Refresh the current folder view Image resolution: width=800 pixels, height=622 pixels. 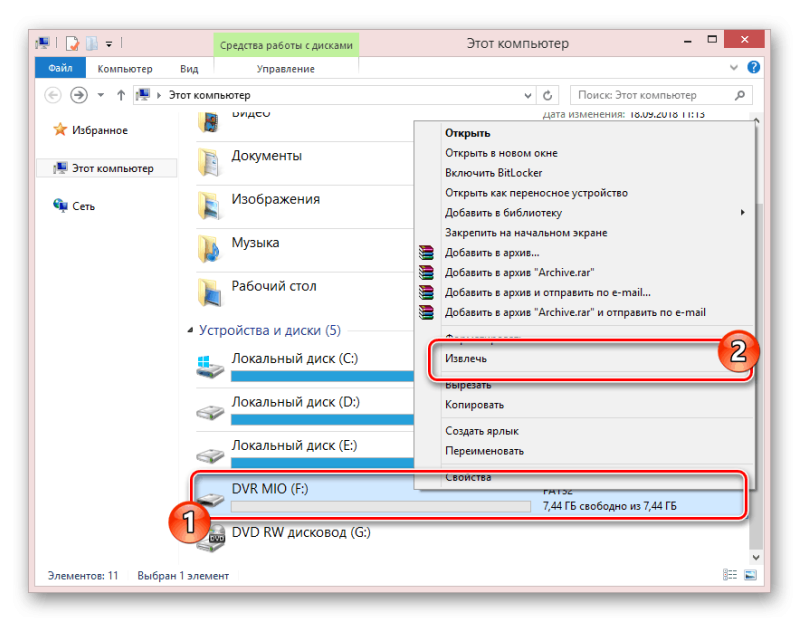[x=547, y=95]
